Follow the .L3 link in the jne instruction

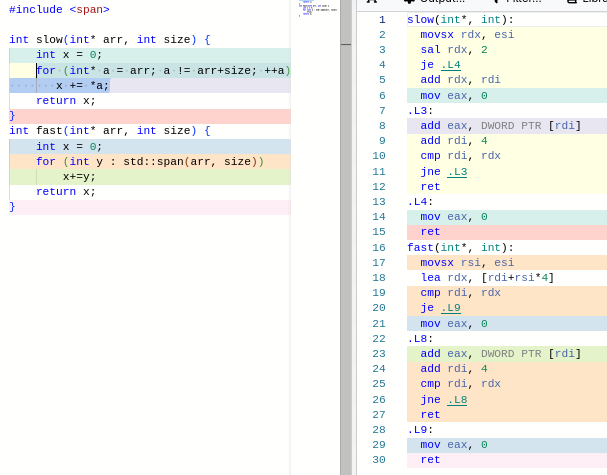[457, 171]
